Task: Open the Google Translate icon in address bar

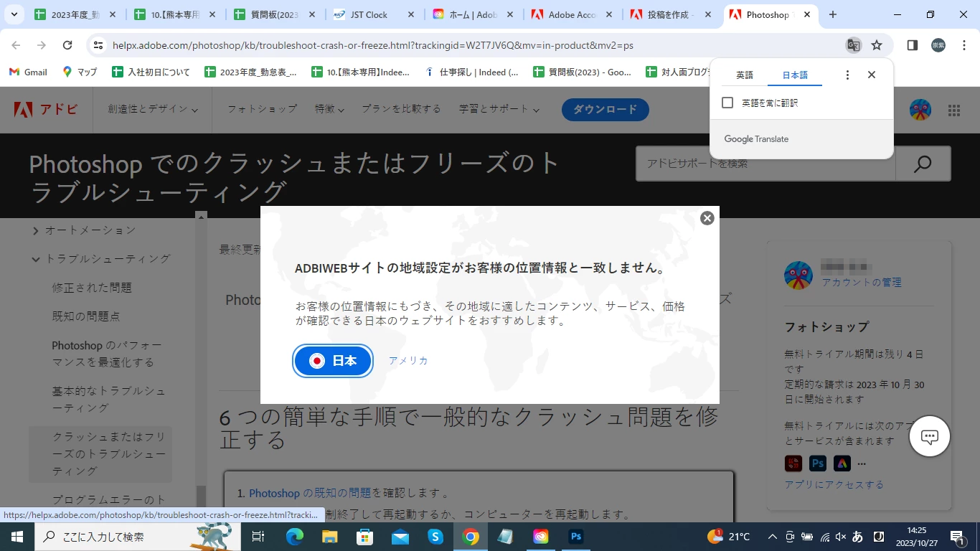Action: click(853, 45)
